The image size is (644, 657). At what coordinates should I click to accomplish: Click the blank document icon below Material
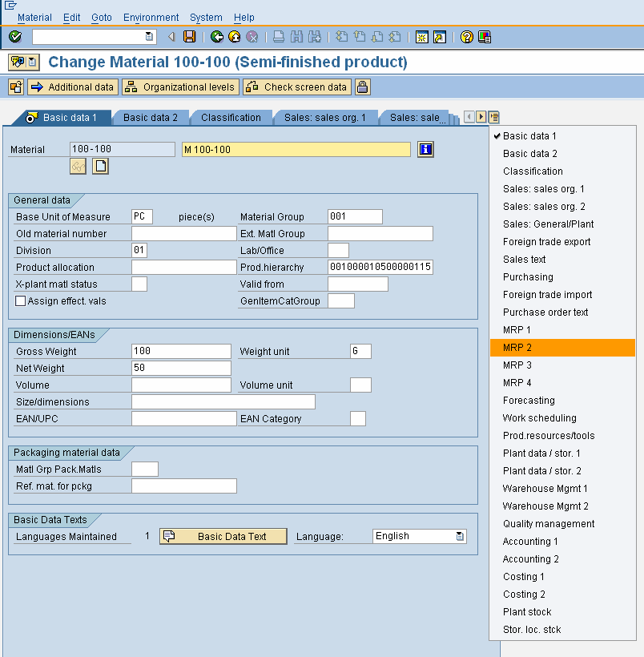(100, 166)
